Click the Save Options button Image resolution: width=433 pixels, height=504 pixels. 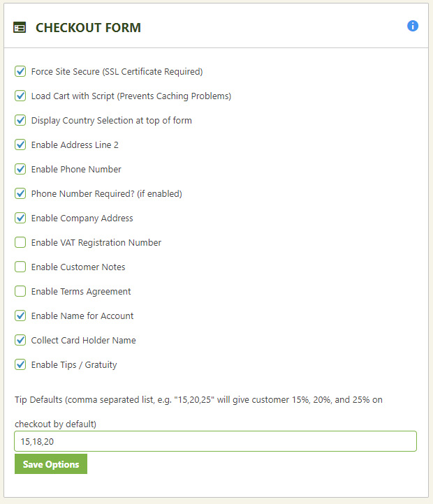pos(51,464)
